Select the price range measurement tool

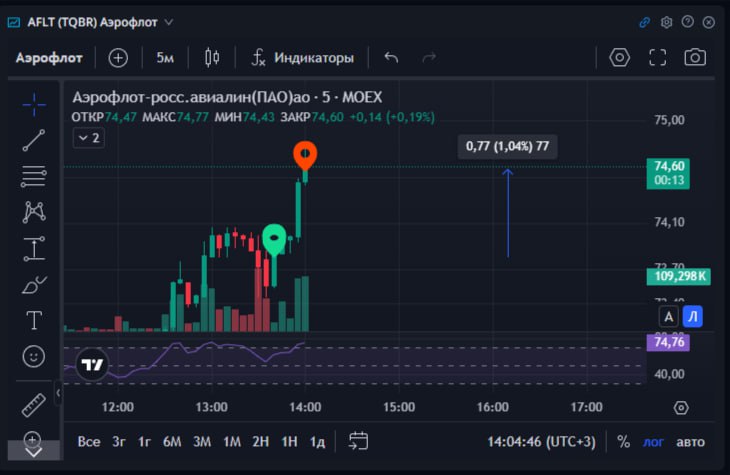[34, 249]
